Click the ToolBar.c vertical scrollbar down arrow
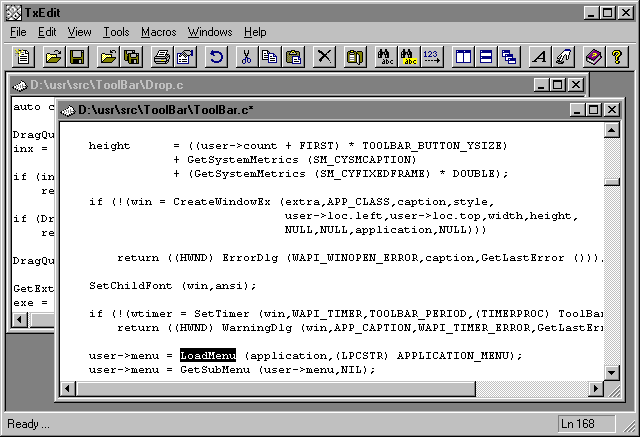The image size is (640, 437). point(611,372)
